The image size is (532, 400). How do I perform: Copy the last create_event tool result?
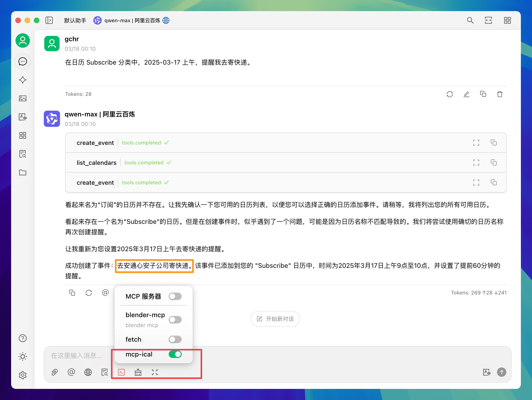pyautogui.click(x=494, y=183)
